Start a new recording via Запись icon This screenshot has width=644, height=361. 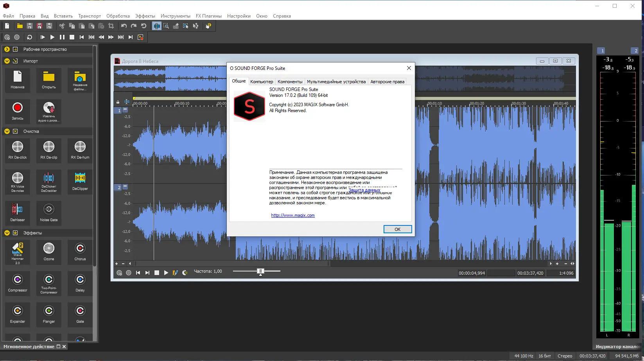pyautogui.click(x=17, y=111)
